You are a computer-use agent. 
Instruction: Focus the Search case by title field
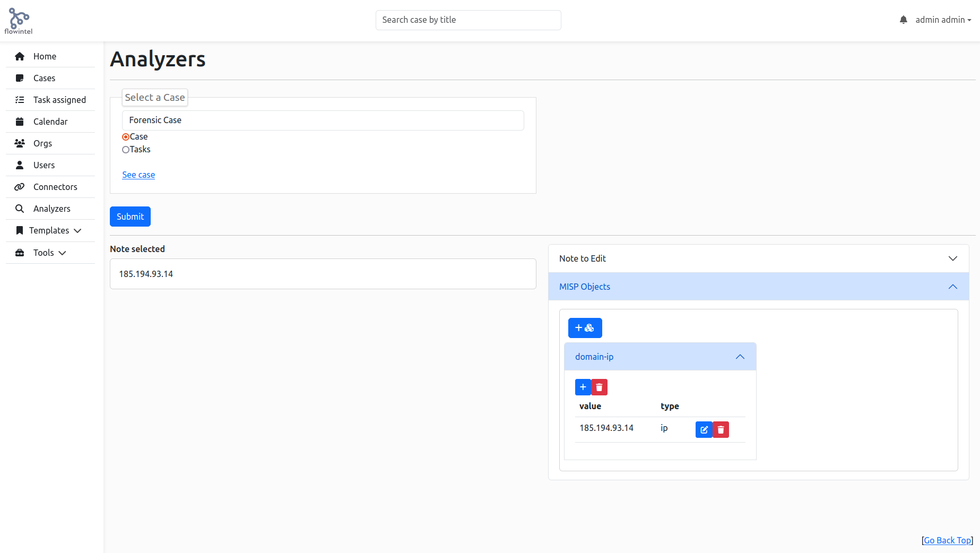[x=468, y=20]
